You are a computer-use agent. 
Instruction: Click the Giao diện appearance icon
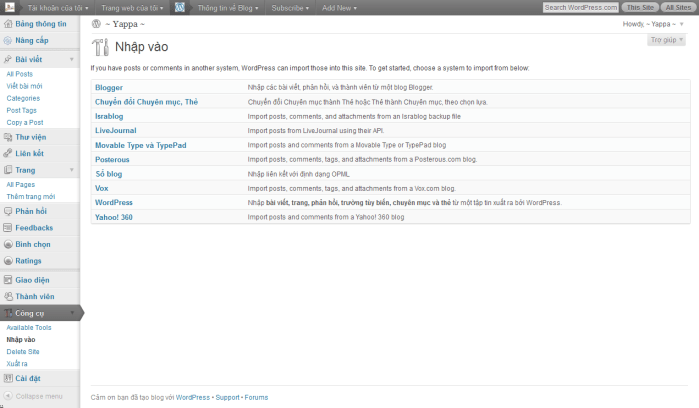[8, 280]
